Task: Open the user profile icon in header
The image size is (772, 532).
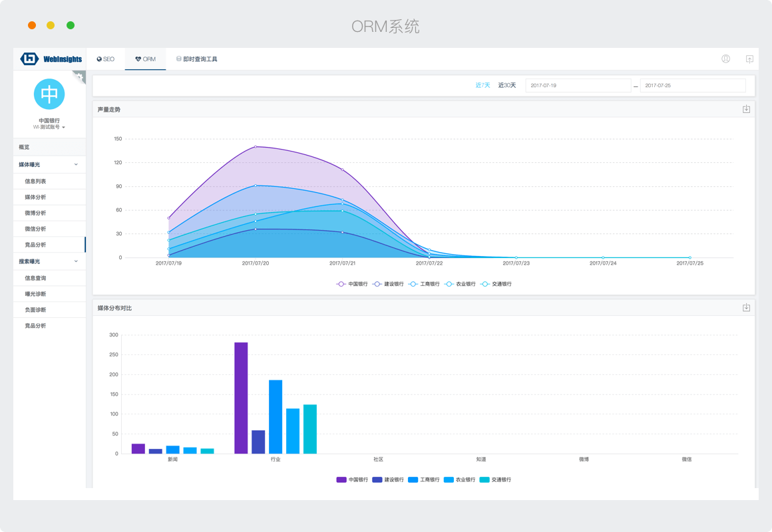Action: [x=725, y=59]
